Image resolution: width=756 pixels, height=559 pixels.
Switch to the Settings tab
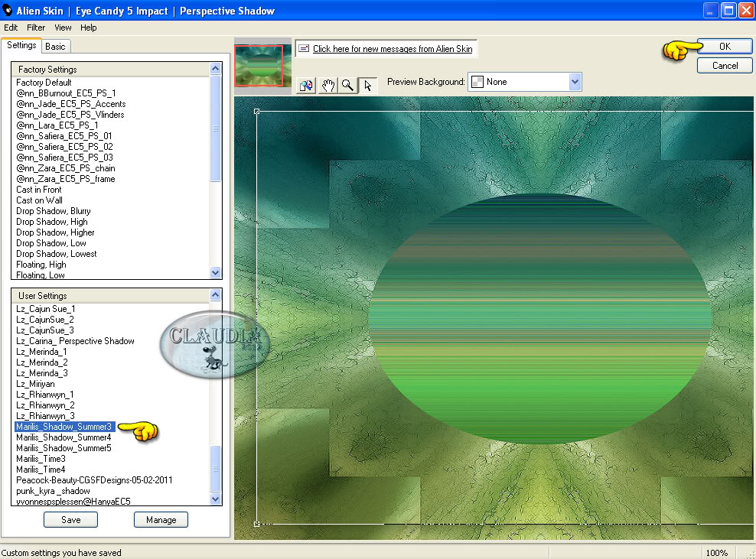[21, 45]
